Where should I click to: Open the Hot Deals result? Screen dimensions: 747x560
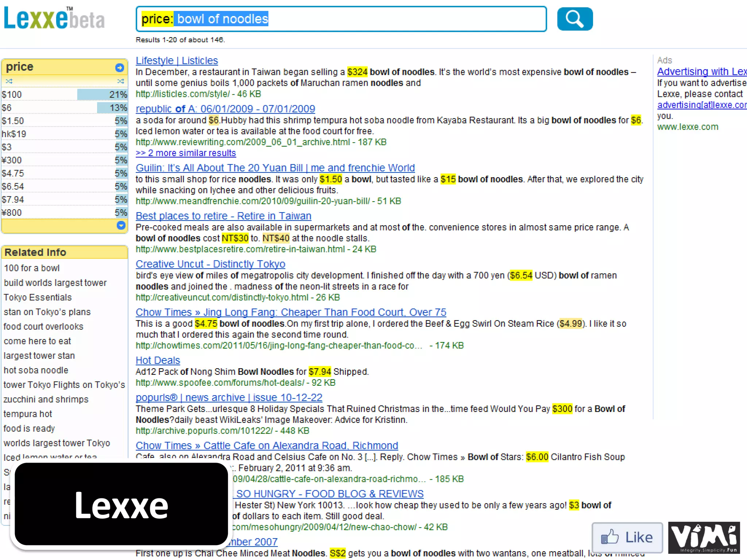(158, 360)
